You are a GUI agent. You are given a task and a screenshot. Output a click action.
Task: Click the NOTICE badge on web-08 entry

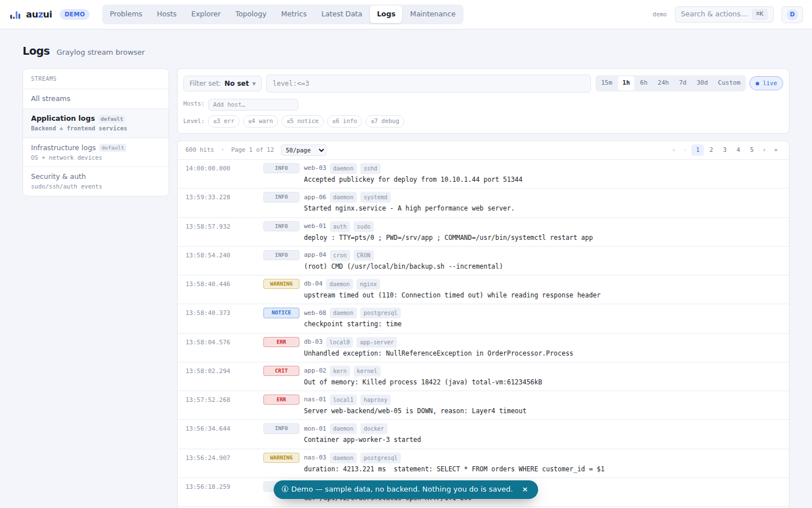(281, 313)
